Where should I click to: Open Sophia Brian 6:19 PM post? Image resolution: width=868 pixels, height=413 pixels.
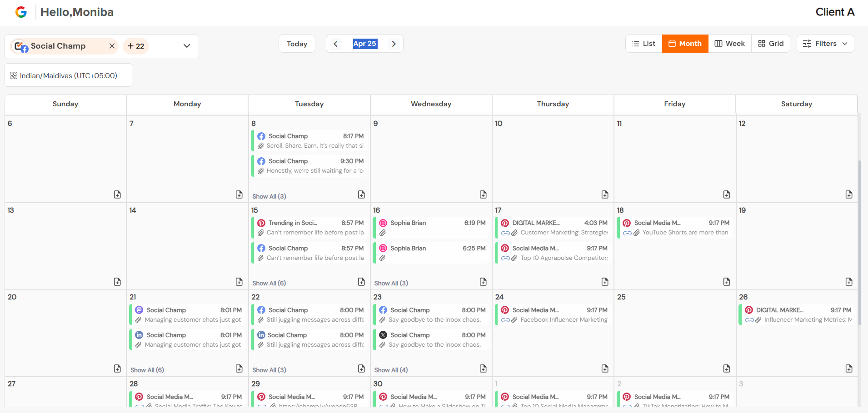pos(431,228)
